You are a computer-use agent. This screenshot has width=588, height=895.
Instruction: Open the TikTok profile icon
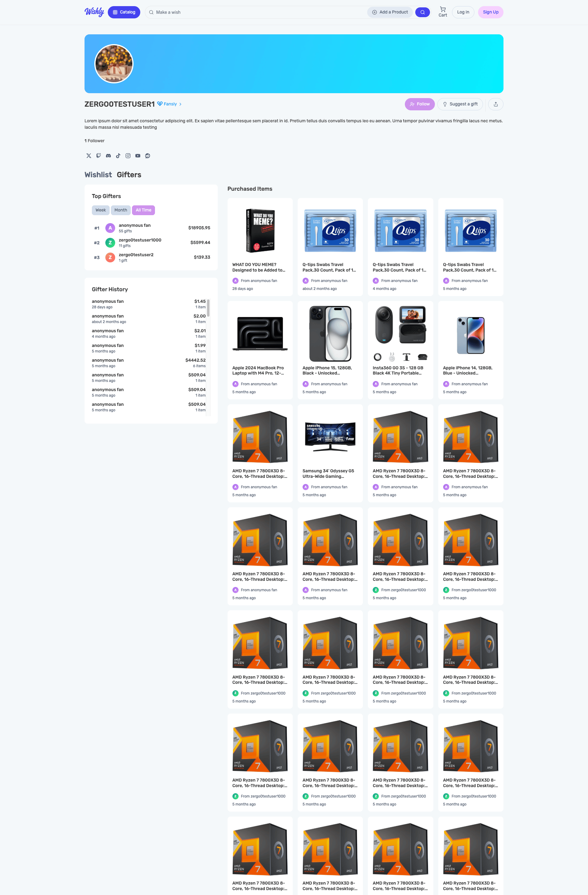coord(118,156)
